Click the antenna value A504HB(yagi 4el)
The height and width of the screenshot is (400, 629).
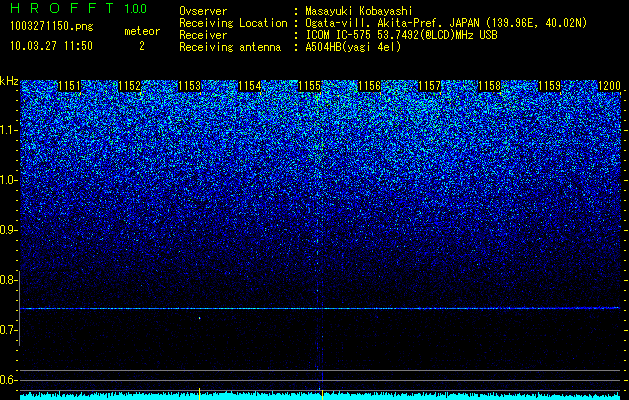(x=353, y=47)
